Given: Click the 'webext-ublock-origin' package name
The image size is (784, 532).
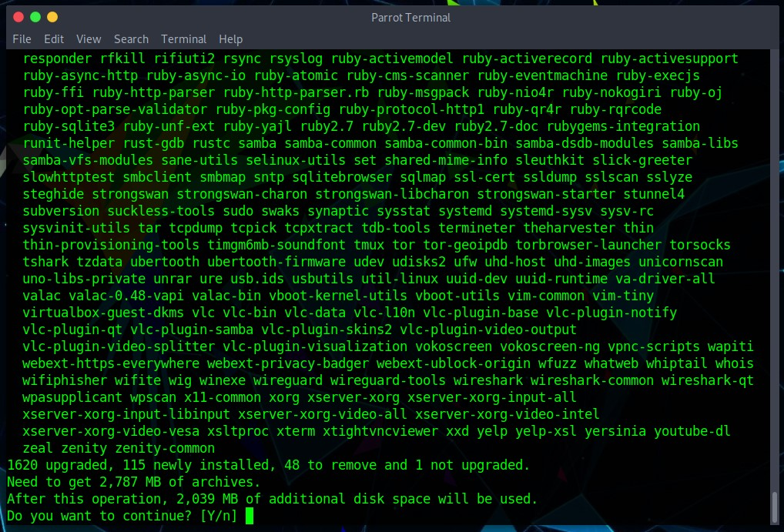Looking at the screenshot, I should 454,363.
